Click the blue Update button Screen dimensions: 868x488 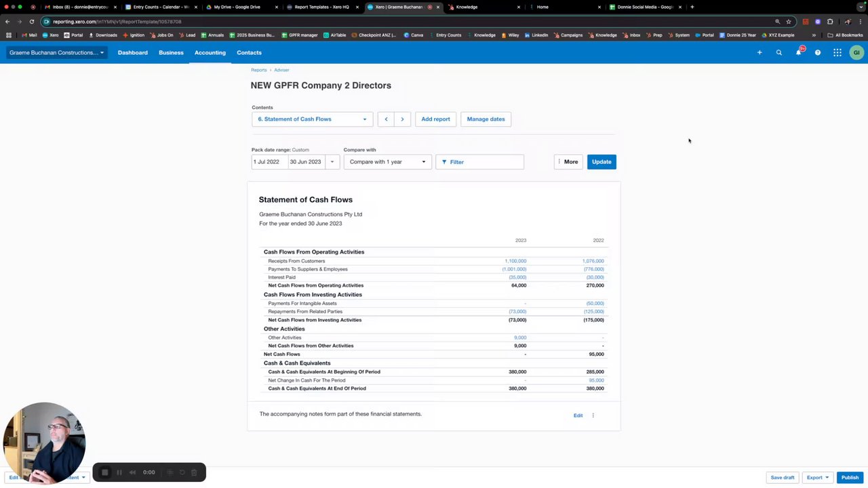point(601,162)
